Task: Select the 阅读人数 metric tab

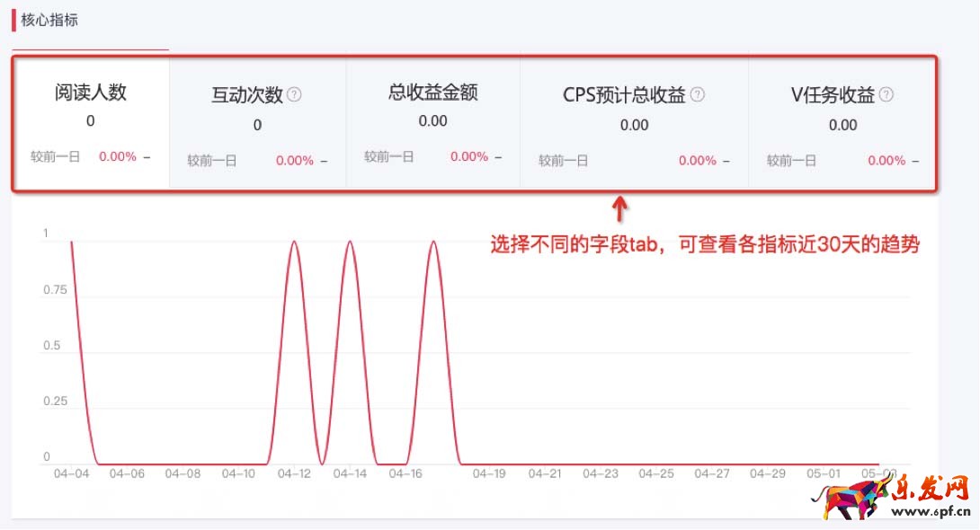Action: (x=91, y=93)
